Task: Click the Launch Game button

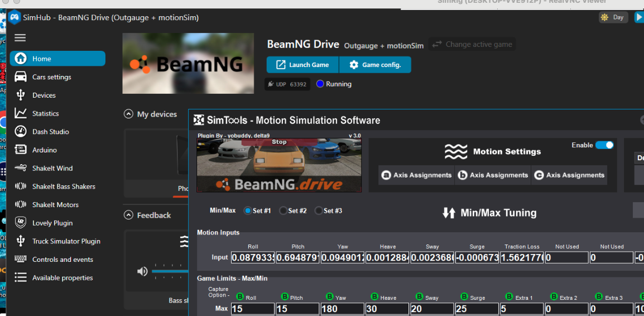Action: 302,65
